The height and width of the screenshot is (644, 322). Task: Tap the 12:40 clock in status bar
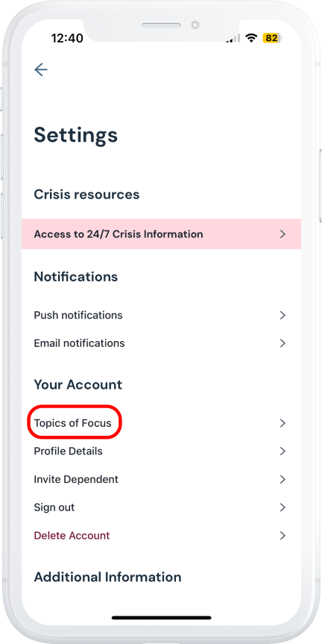click(x=67, y=39)
